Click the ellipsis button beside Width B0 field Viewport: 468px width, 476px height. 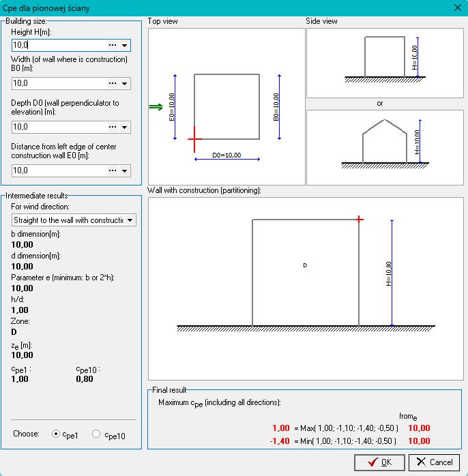[113, 83]
